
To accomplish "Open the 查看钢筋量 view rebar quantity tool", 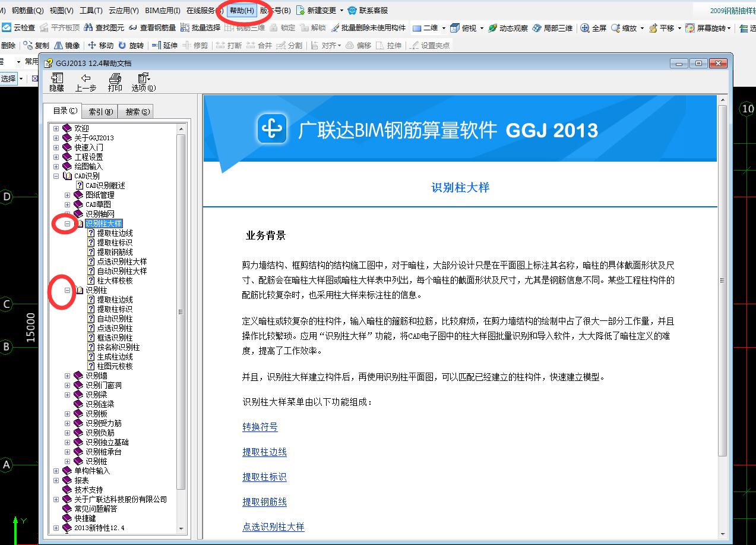I will (152, 27).
